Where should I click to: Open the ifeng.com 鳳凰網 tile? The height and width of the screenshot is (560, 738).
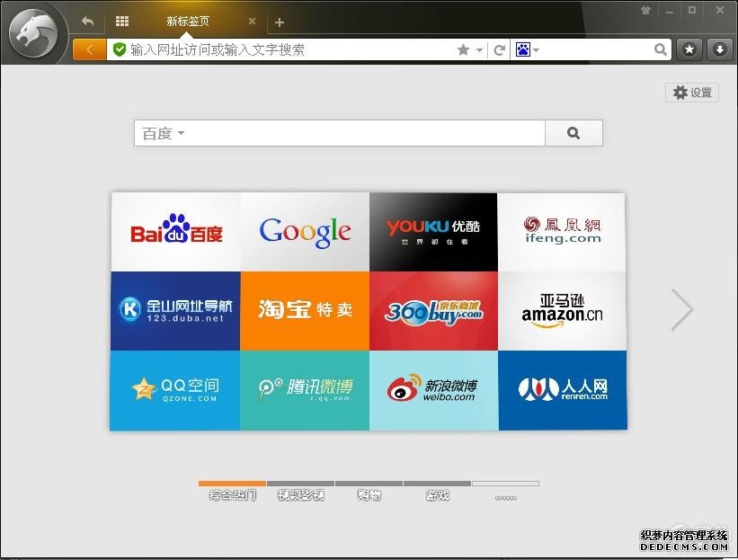562,232
